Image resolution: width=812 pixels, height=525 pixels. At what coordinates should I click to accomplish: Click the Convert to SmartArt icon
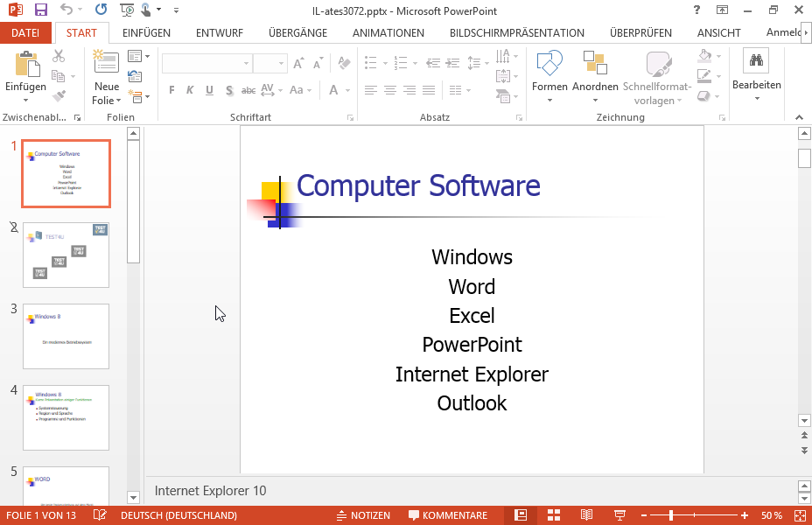pyautogui.click(x=503, y=95)
